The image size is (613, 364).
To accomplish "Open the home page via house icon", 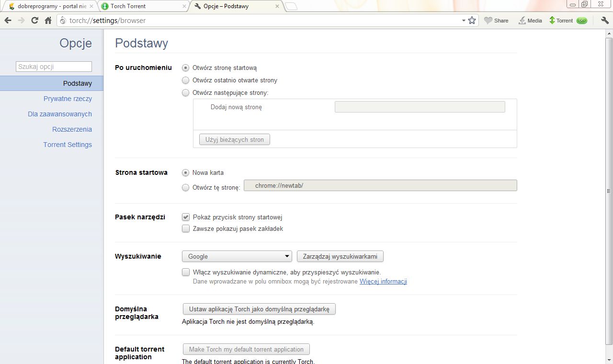I will 48,21.
